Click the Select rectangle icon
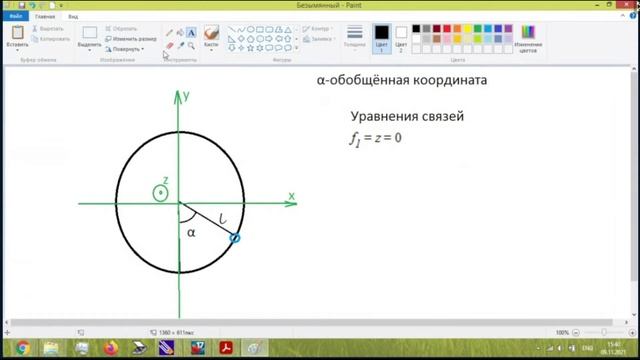Viewport: 640px width, 360px height. [x=89, y=33]
